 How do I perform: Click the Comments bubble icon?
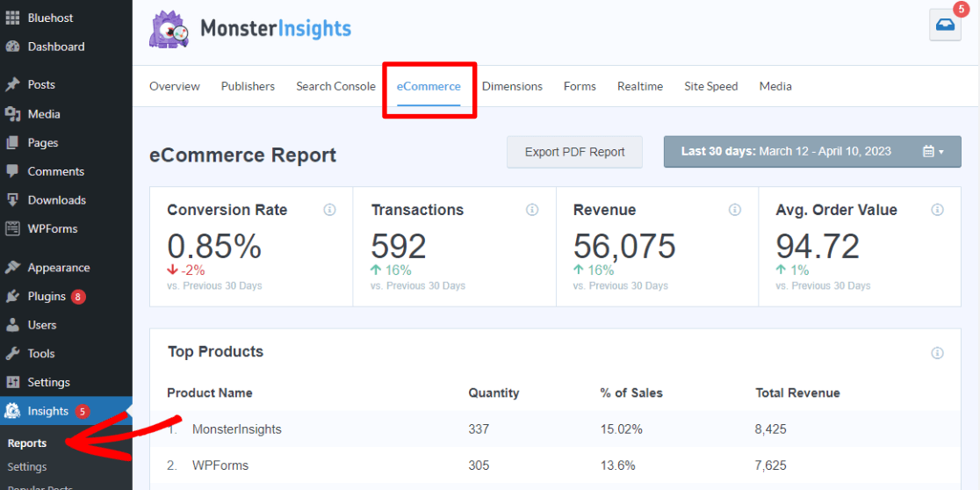[x=12, y=171]
